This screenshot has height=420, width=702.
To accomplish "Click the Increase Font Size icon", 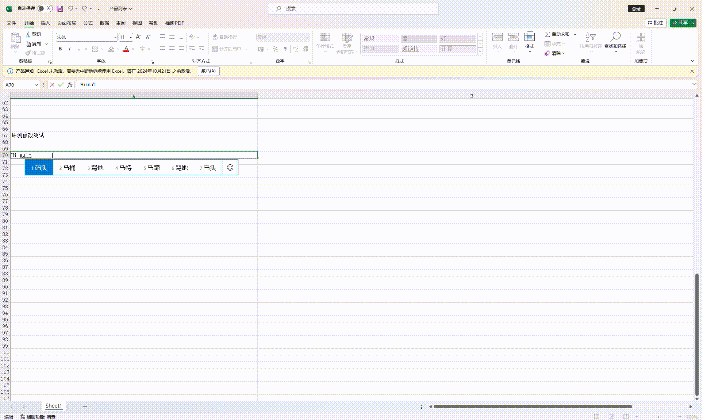I will [138, 37].
